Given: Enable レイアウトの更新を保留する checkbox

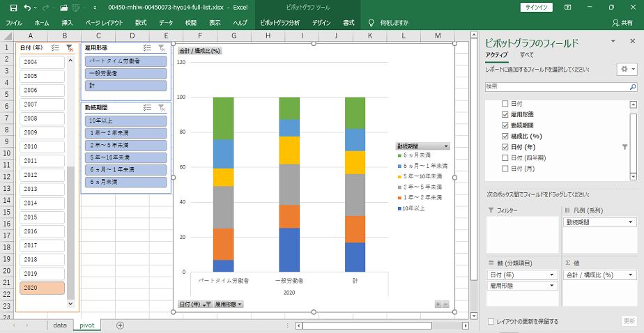Looking at the screenshot, I should (x=491, y=321).
